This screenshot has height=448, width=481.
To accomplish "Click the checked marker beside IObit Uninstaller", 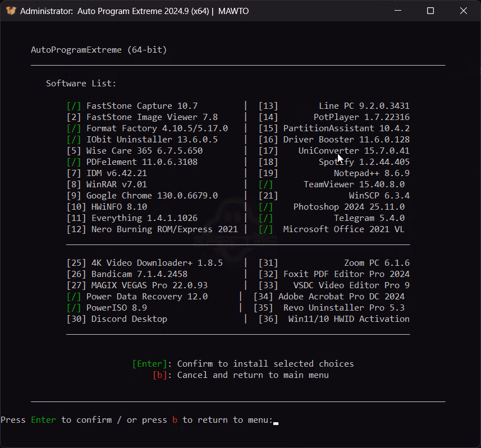I will tap(74, 140).
